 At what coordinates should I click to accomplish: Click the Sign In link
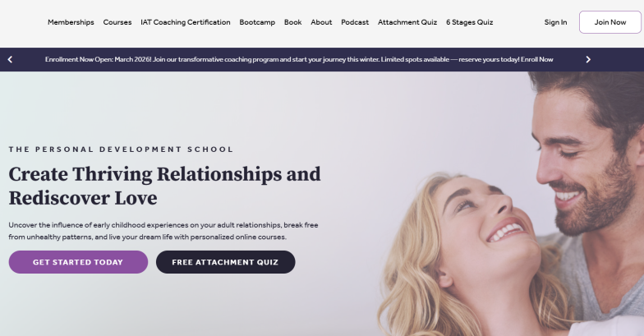[x=555, y=22]
